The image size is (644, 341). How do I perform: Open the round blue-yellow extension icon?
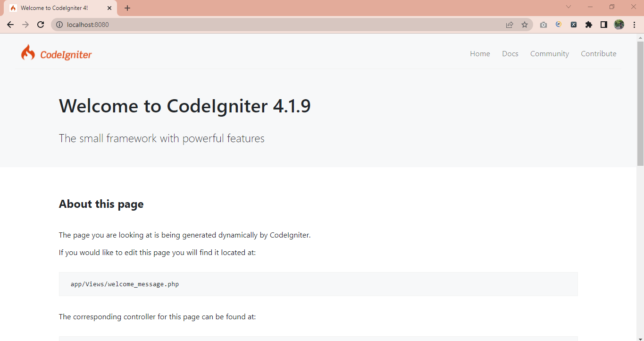tap(559, 25)
